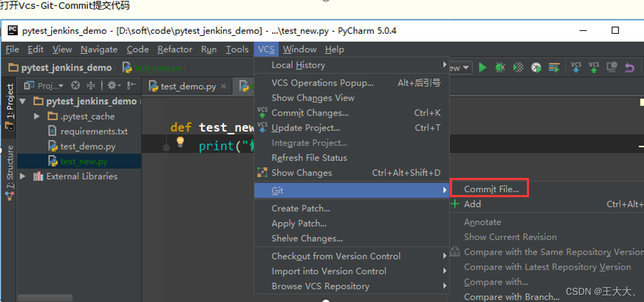The height and width of the screenshot is (302, 644).
Task: Select Update Project in VCS menu
Action: (352, 128)
